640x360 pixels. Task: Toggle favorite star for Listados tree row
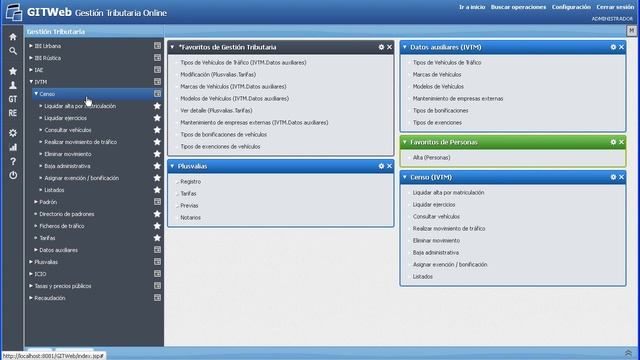pos(157,190)
